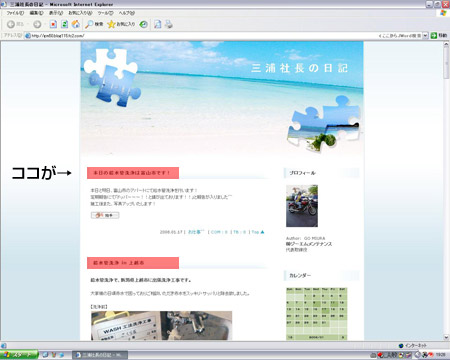Viewport: 450px width, 360px height.
Task: Open the History clock icon
Action: point(143,24)
